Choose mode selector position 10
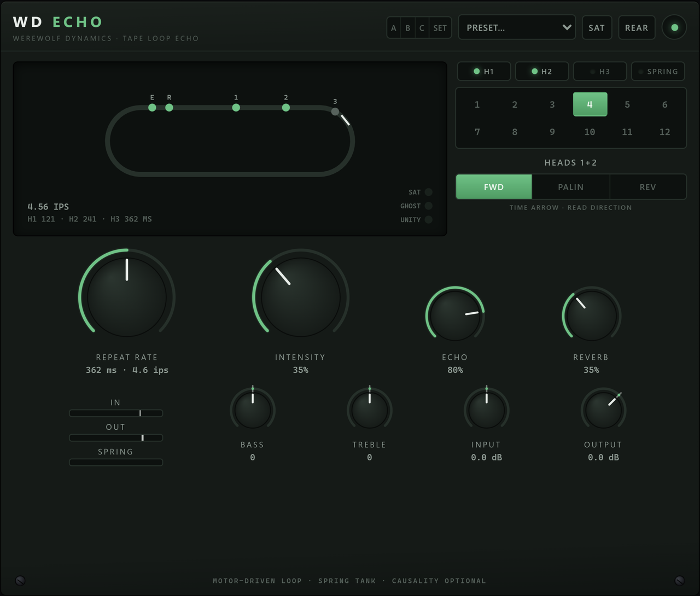Screen dimensions: 700x596 pyautogui.click(x=590, y=132)
